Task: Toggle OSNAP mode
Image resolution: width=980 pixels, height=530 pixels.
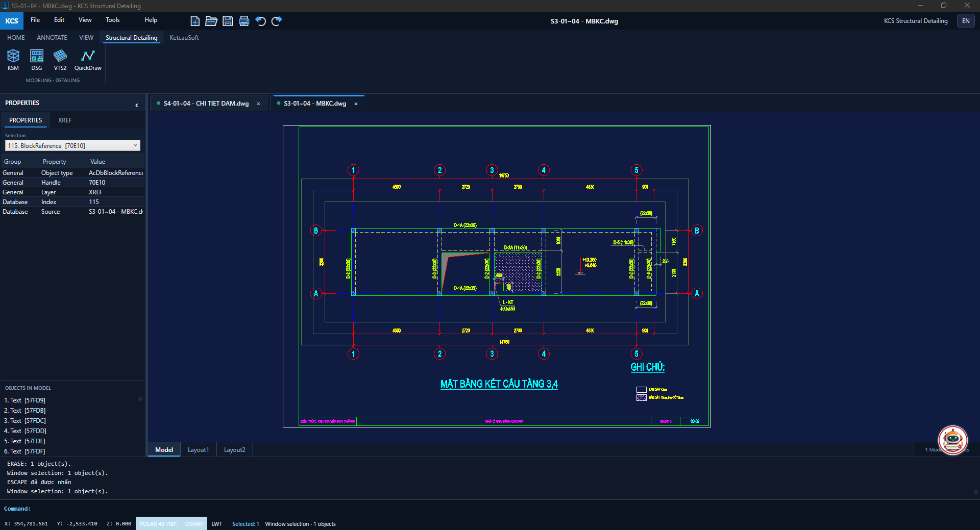Action: (194, 524)
